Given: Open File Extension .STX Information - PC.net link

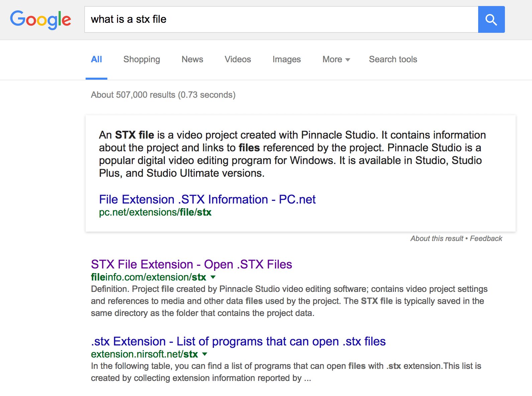Looking at the screenshot, I should click(207, 200).
